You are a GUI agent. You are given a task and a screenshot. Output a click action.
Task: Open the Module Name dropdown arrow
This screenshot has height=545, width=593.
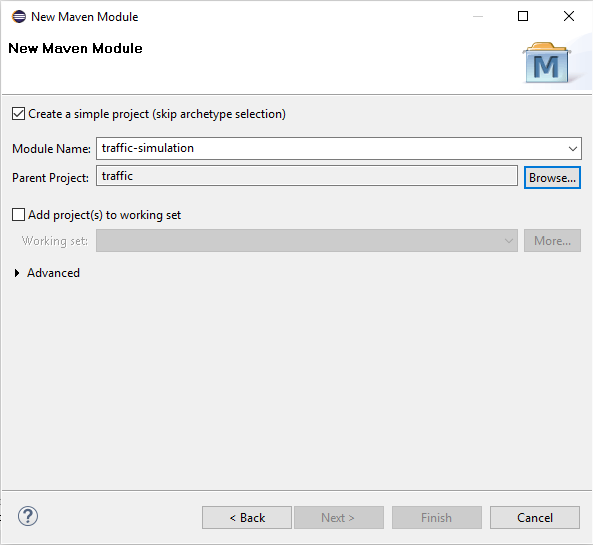coord(573,149)
